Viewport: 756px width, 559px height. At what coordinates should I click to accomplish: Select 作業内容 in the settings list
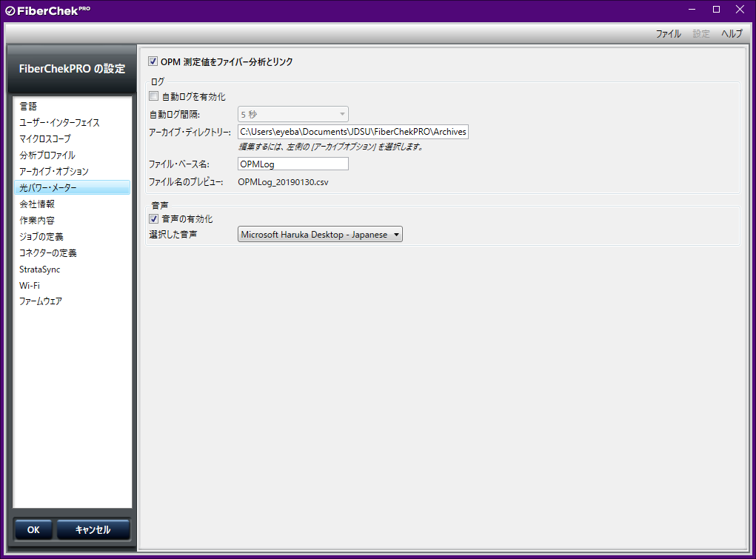(x=73, y=221)
